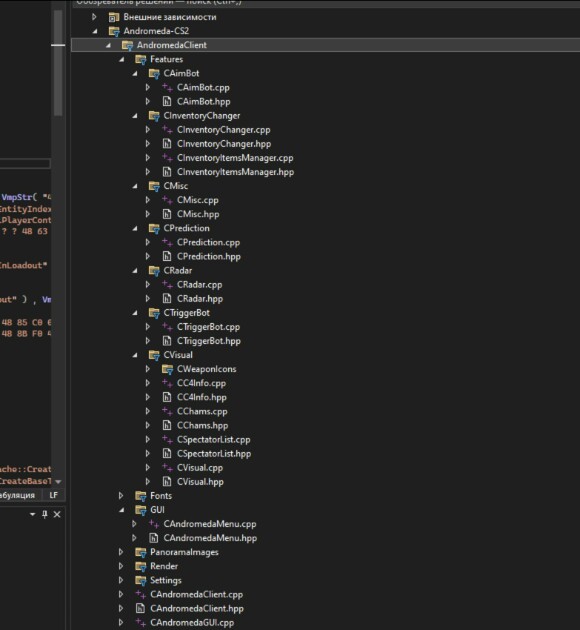Viewport: 580px width, 630px height.
Task: Collapse the CVisual folder
Action: 135,355
